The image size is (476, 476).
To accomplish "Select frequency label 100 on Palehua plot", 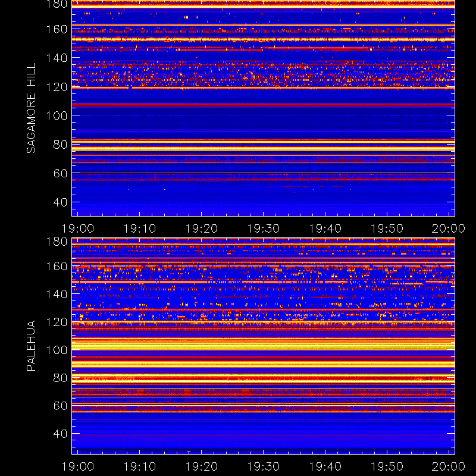I will pos(57,350).
